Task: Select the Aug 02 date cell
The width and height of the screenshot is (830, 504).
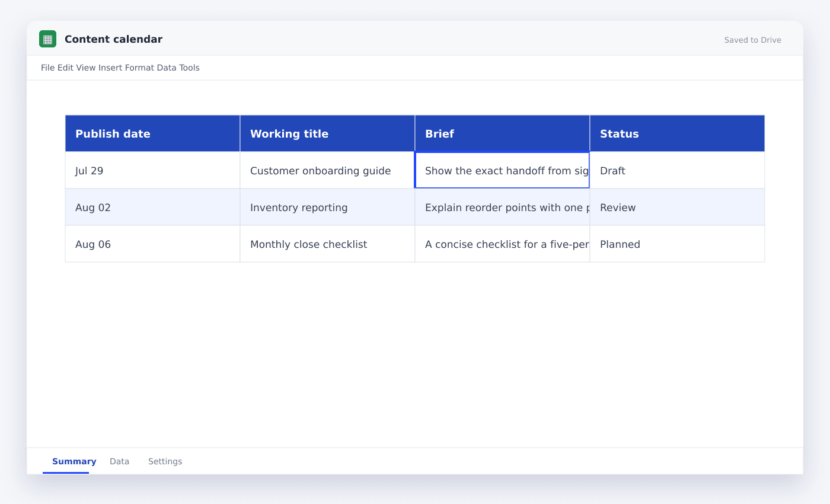Action: (x=152, y=207)
